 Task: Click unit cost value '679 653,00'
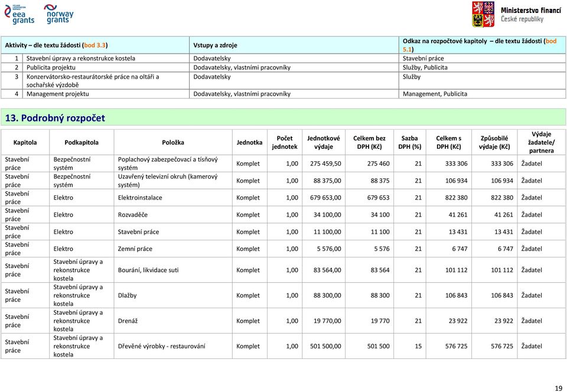pyautogui.click(x=325, y=198)
